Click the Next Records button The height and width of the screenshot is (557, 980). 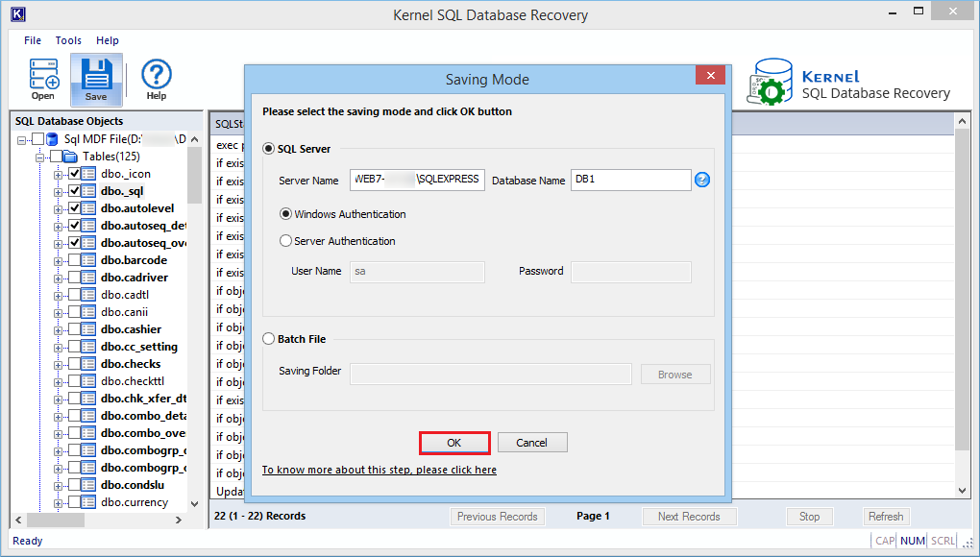(690, 517)
